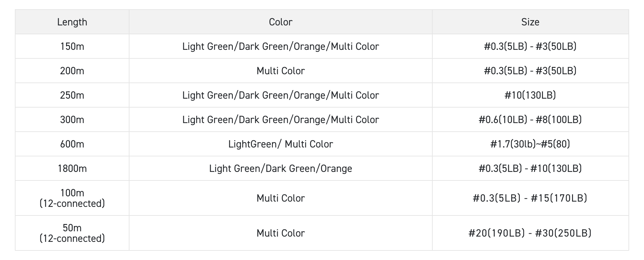Image resolution: width=644 pixels, height=260 pixels.
Task: Select the 600m length cell
Action: click(72, 144)
